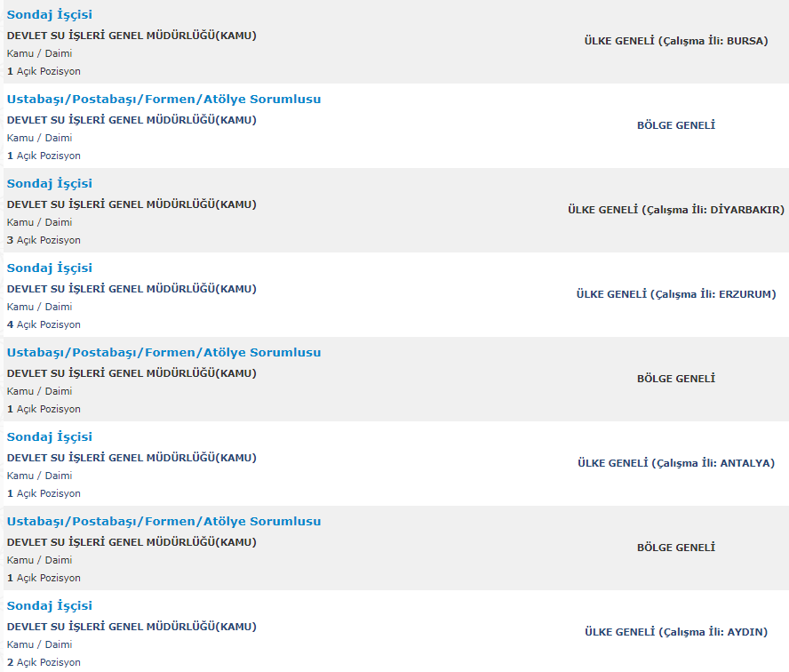This screenshot has width=789, height=672.
Task: Click the Diyarbakır work location label
Action: [675, 210]
